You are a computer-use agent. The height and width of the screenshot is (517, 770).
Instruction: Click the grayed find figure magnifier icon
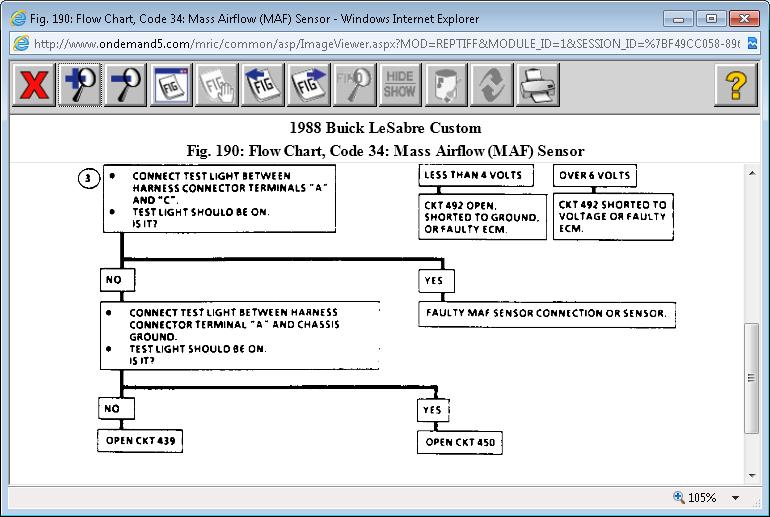click(354, 84)
